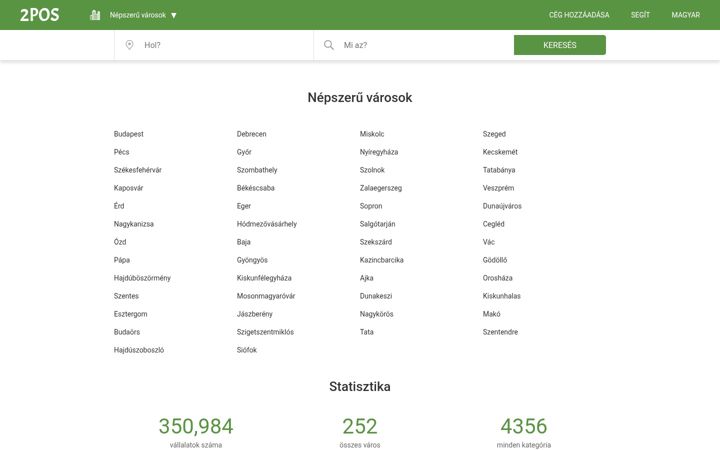Viewport: 720px width, 450px height.
Task: Open the Pécs city link
Action: (x=122, y=152)
